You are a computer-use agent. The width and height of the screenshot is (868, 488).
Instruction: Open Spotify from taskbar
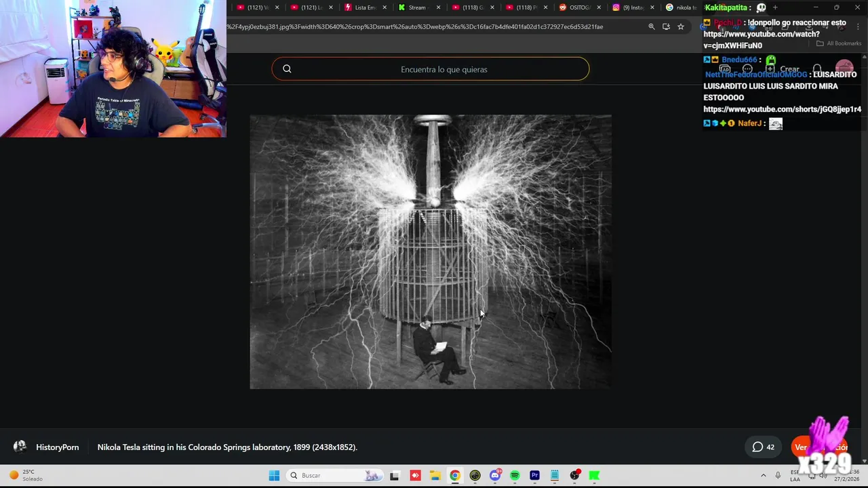pos(515,475)
